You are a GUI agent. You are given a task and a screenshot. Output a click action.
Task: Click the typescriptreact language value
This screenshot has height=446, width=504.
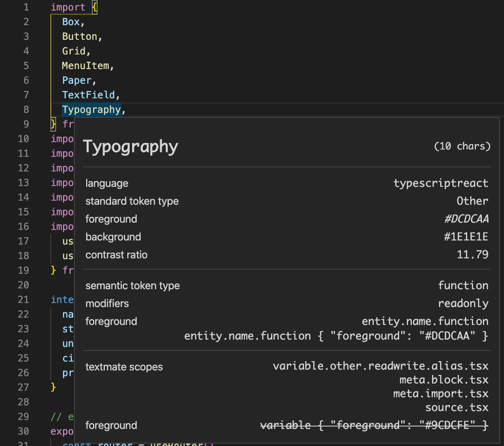(441, 183)
